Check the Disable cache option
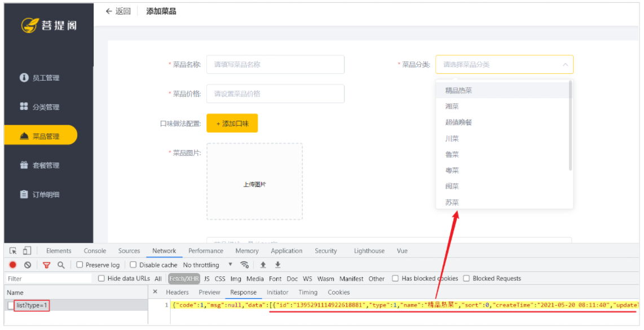 coord(133,265)
